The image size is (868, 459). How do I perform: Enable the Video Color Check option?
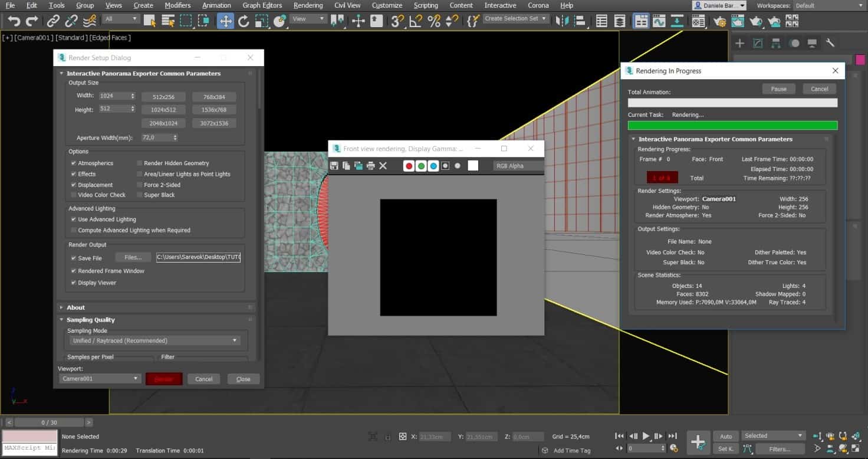(73, 195)
